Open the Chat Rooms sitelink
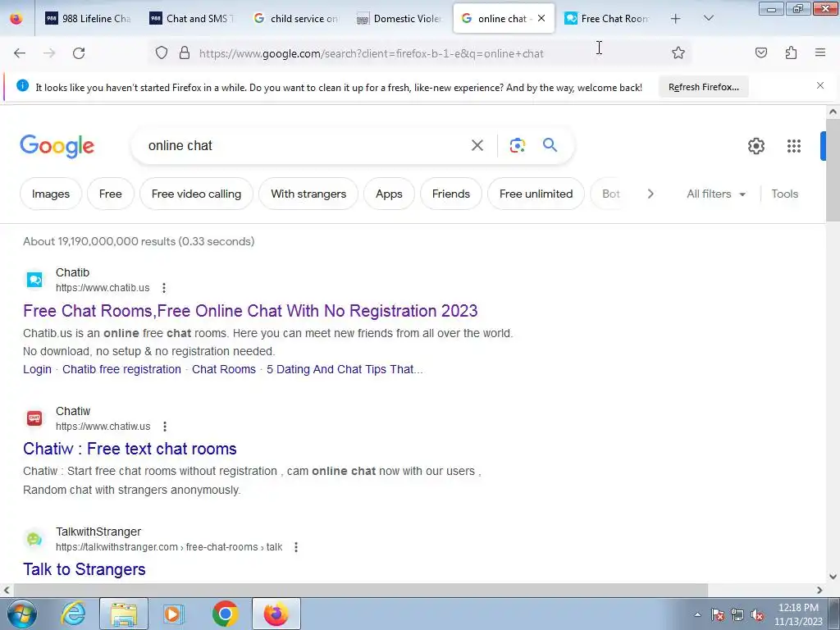This screenshot has height=630, width=840. tap(224, 369)
